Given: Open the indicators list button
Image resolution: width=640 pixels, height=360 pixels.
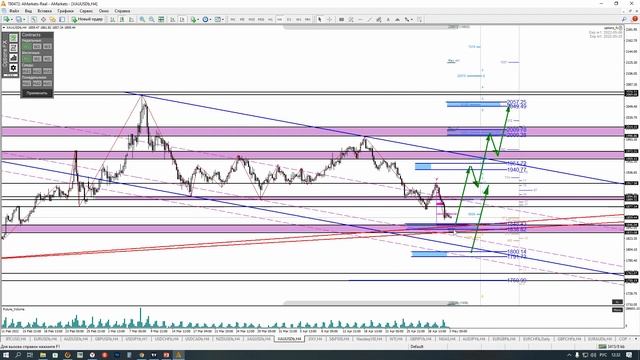Looking at the screenshot, I should [x=193, y=19].
